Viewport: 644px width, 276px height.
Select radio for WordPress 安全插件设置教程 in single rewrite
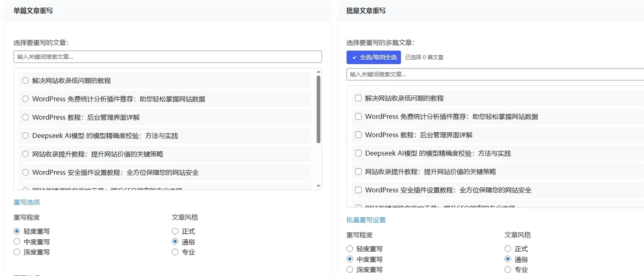[25, 172]
